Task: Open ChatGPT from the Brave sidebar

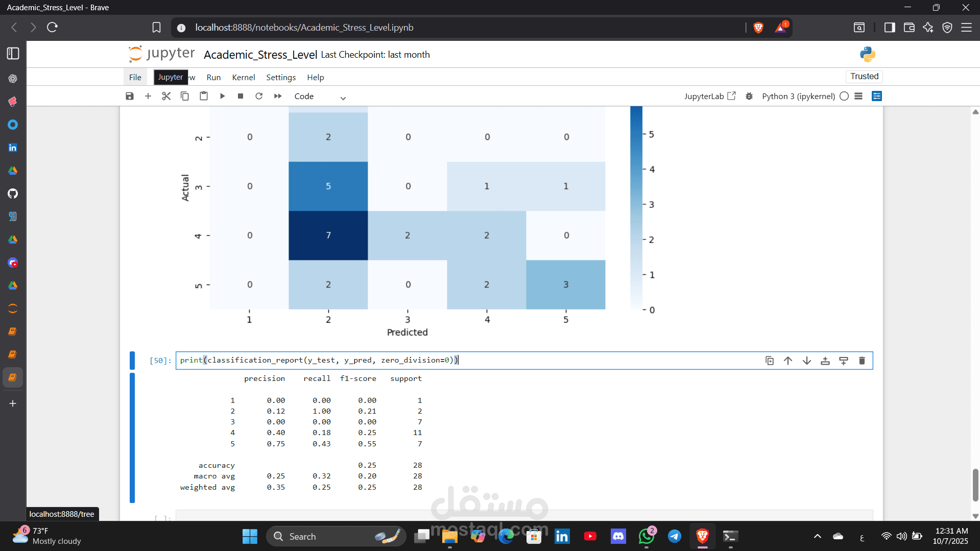Action: (x=13, y=79)
